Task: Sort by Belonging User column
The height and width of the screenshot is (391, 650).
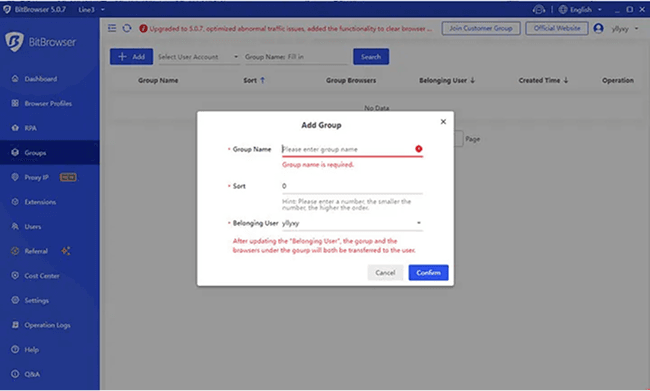Action: pyautogui.click(x=447, y=80)
